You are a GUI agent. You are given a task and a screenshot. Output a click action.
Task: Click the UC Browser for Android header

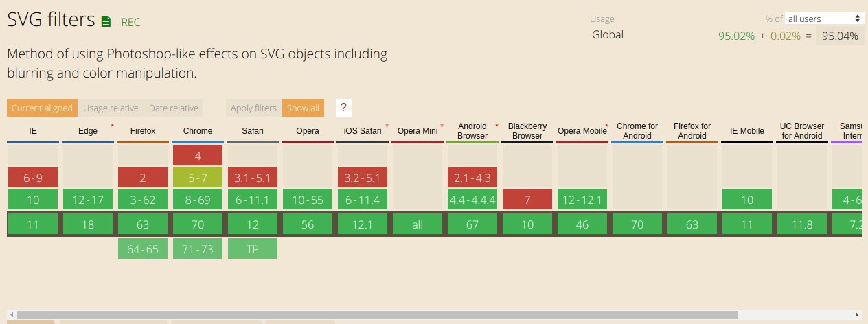pos(802,131)
